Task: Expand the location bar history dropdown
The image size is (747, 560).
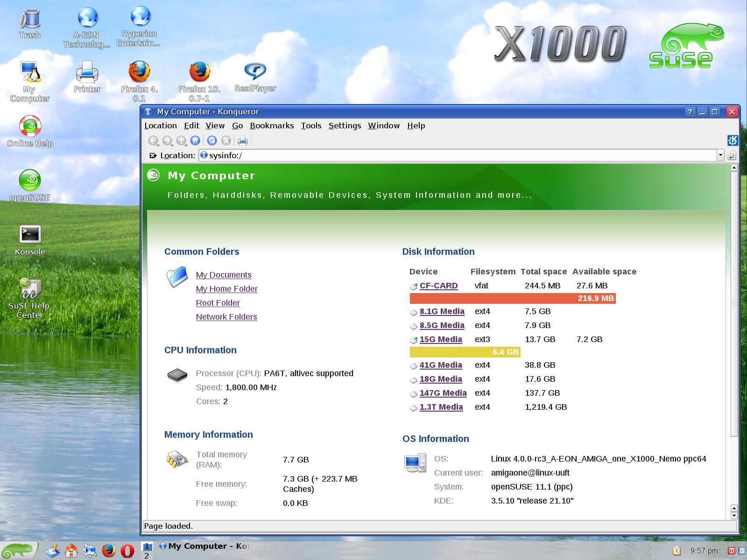Action: pyautogui.click(x=720, y=155)
